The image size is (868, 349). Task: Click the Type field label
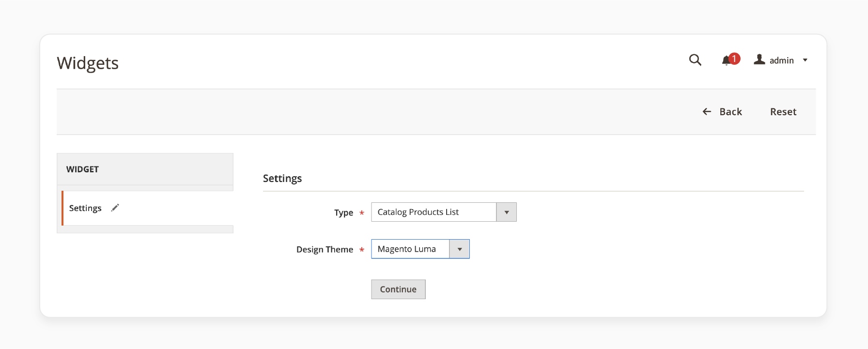(x=343, y=212)
